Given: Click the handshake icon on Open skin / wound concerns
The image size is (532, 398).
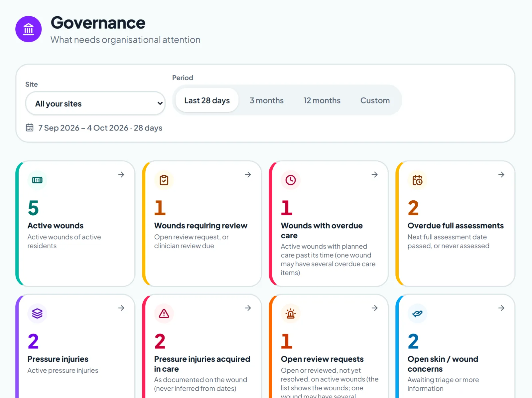Looking at the screenshot, I should pos(417,313).
